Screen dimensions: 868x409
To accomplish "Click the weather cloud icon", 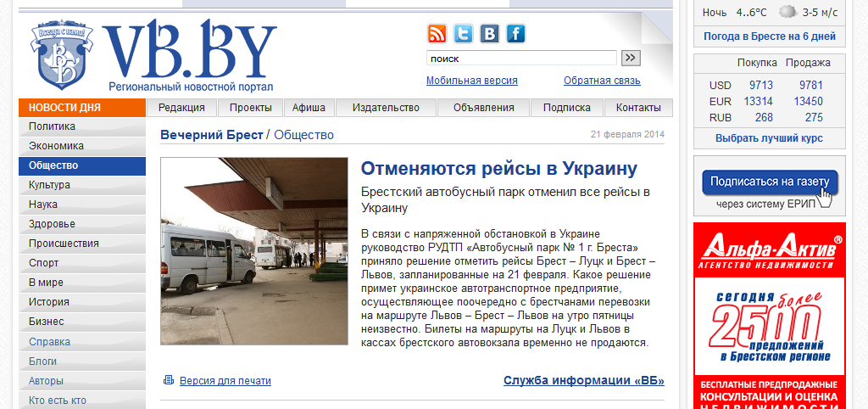I will coord(787,12).
